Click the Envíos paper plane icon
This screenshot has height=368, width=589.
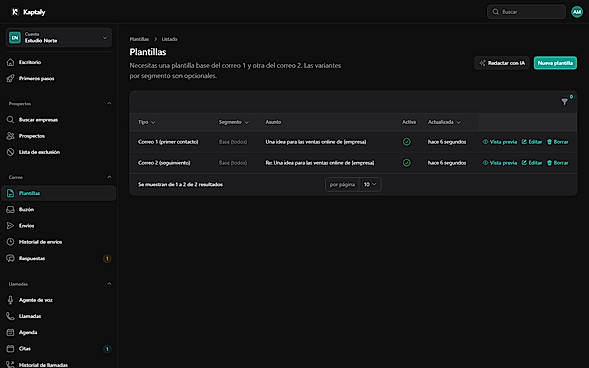11,226
